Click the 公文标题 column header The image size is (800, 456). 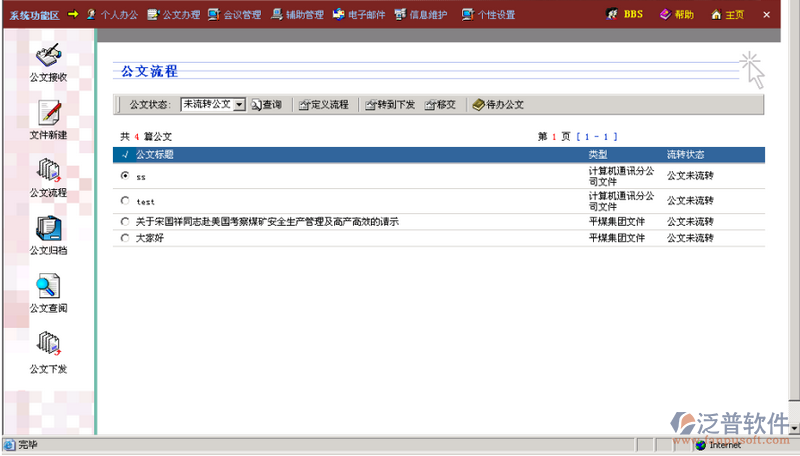[155, 155]
